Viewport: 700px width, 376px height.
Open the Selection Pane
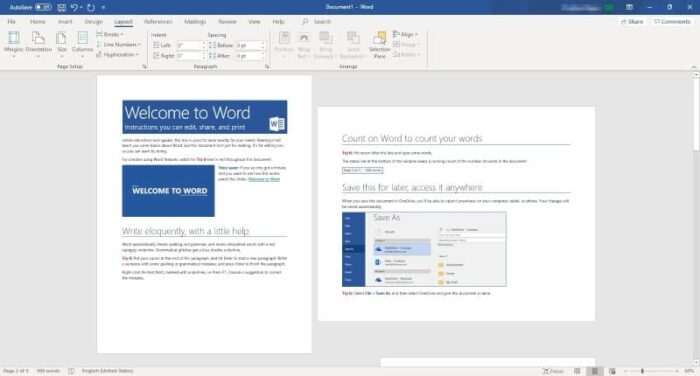[x=379, y=45]
